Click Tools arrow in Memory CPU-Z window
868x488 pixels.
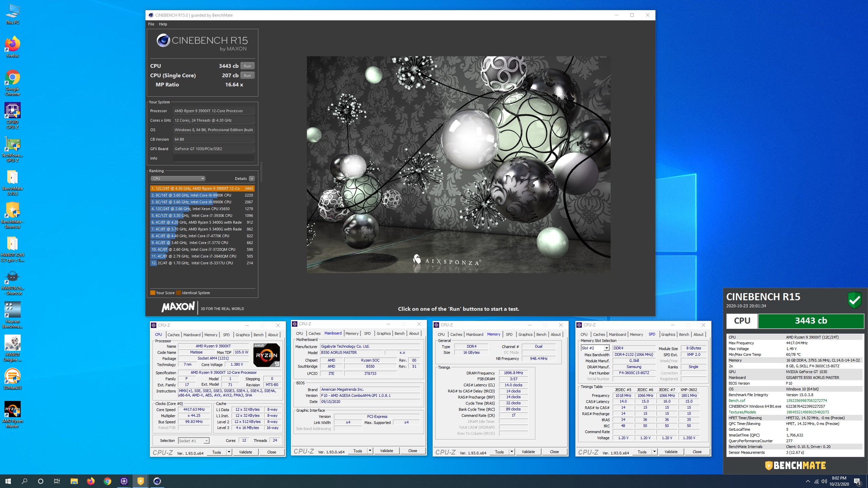(512, 452)
